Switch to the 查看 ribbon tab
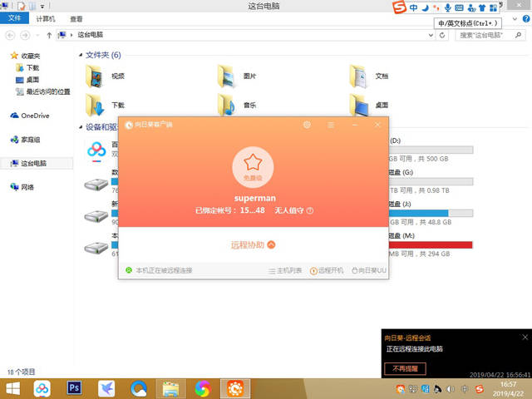This screenshot has width=532, height=399. click(76, 18)
